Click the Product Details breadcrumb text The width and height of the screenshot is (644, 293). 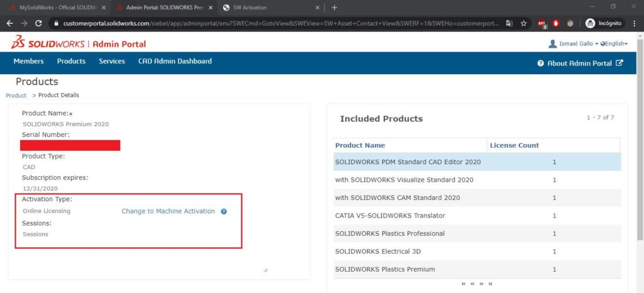click(58, 95)
